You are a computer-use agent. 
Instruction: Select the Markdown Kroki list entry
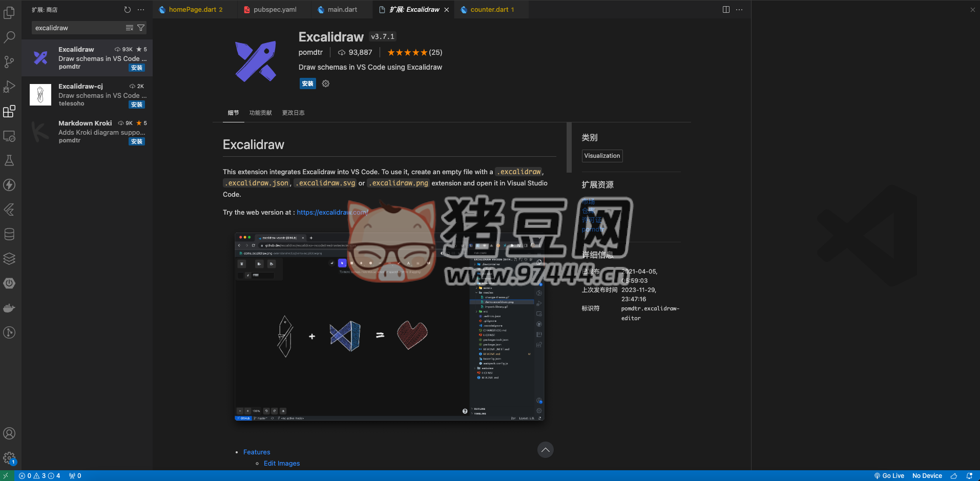(x=87, y=132)
